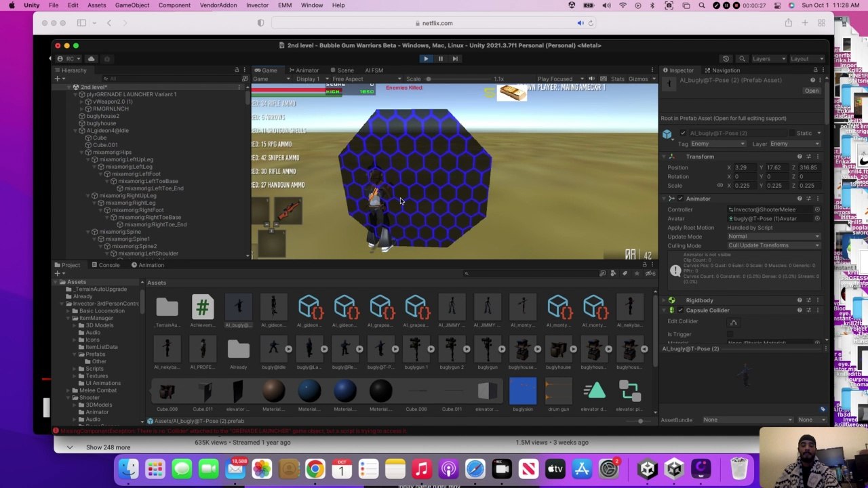Toggle the Game view mute audio icon
868x488 pixels.
(591, 79)
